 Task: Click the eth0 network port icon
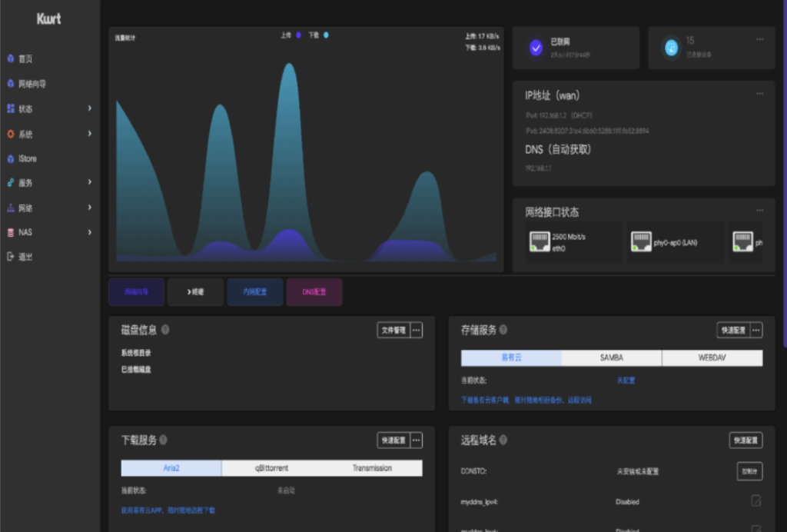coord(539,242)
